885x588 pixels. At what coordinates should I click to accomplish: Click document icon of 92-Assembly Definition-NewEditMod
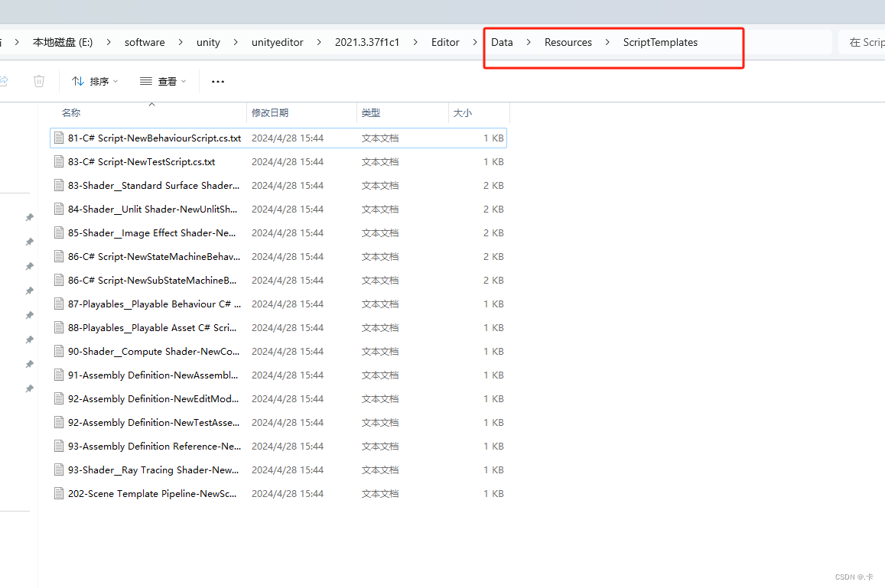[59, 399]
